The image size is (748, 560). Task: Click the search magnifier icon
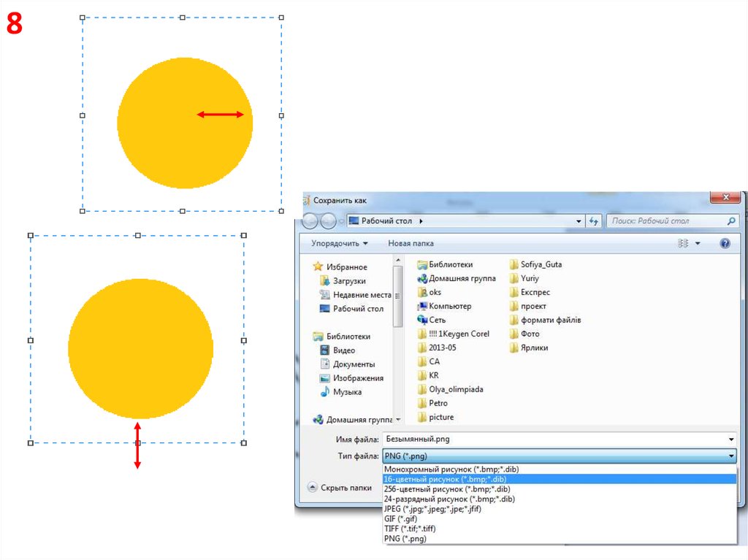[731, 220]
